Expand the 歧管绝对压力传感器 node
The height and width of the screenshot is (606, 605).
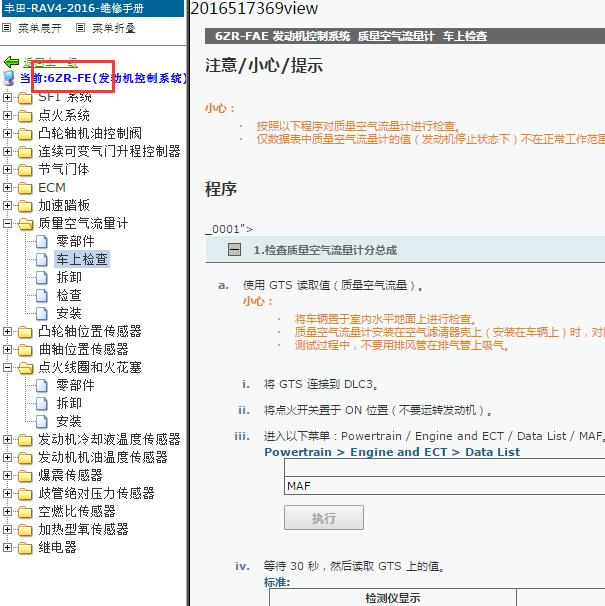(7, 493)
